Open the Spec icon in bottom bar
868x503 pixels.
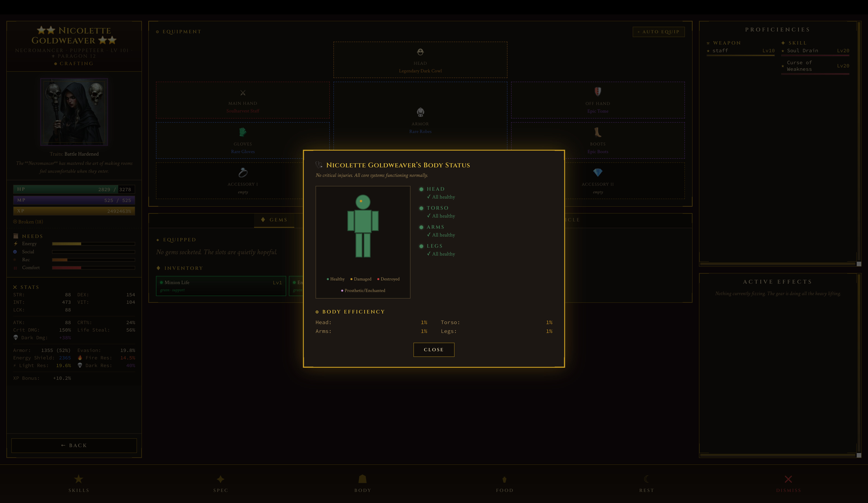point(220,479)
